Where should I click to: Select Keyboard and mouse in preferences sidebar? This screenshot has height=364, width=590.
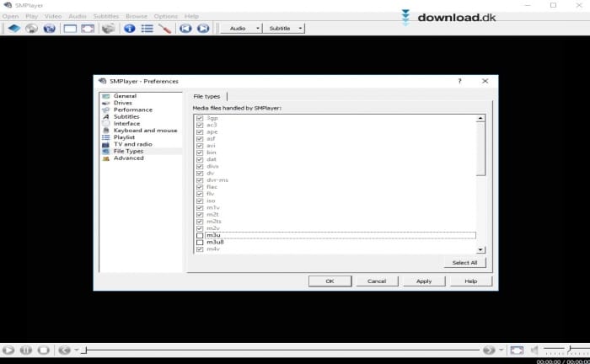145,131
